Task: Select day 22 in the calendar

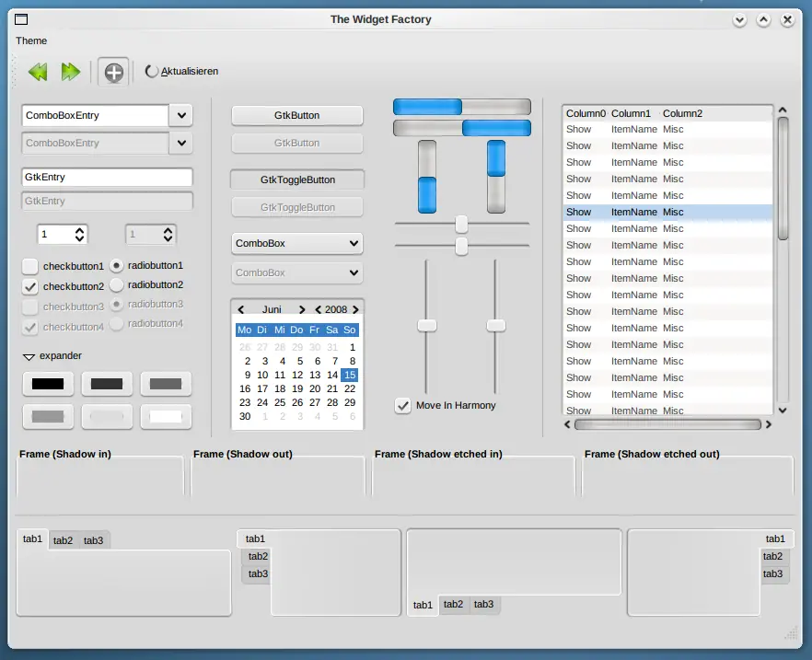Action: point(350,388)
